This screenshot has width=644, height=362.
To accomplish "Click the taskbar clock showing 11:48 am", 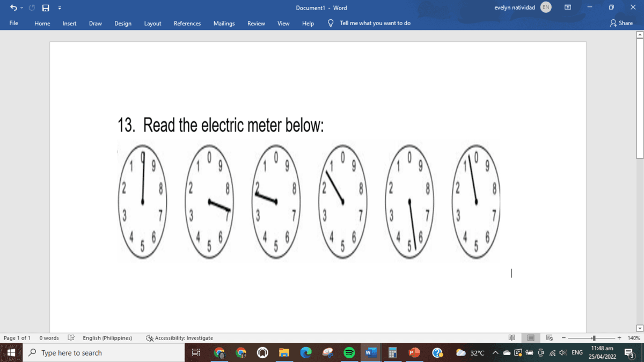I will (x=602, y=352).
